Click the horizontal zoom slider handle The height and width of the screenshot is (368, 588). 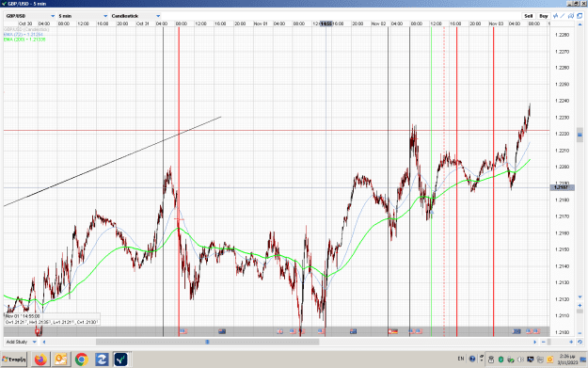(x=548, y=342)
